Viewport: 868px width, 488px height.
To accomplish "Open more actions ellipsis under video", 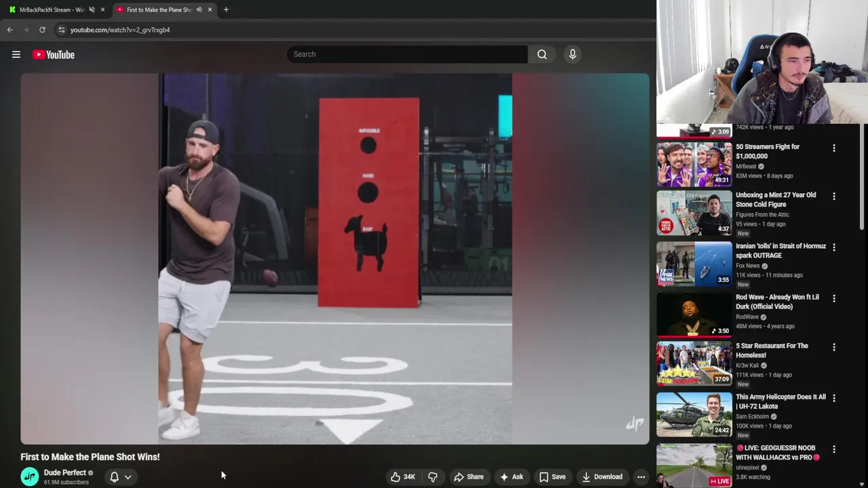I will pyautogui.click(x=641, y=476).
